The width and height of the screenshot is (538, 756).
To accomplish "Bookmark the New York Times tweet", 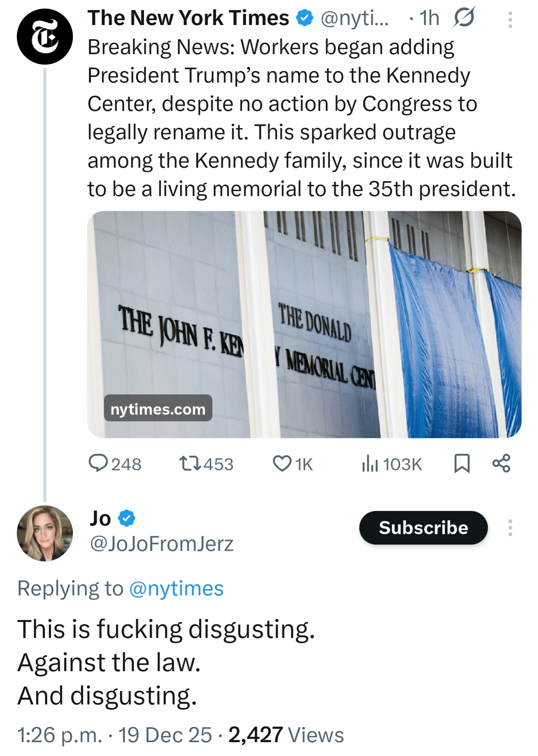I will pos(462,463).
